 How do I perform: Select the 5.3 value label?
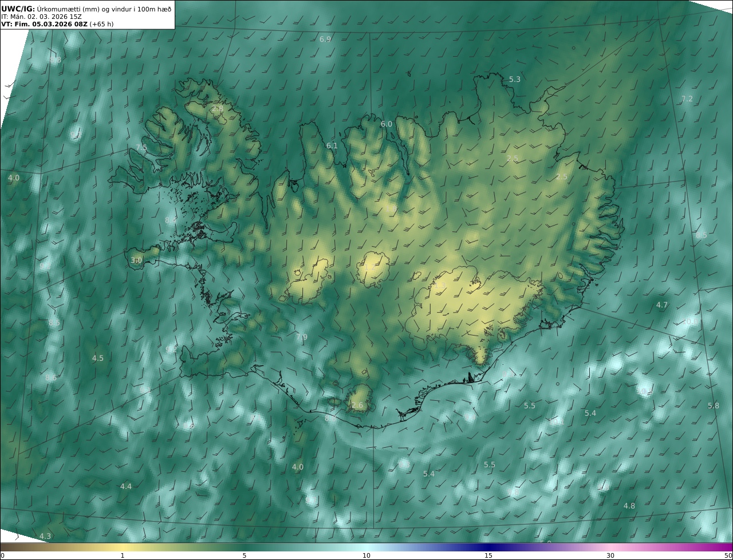pos(515,79)
